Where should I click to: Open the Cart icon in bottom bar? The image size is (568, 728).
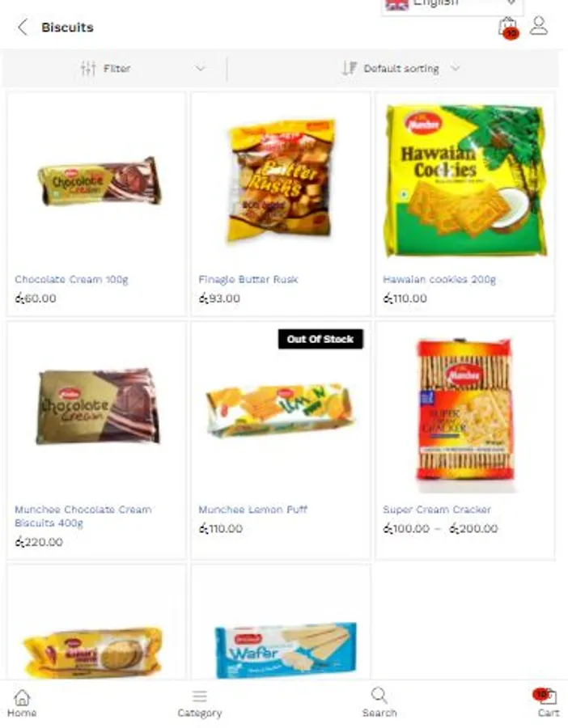[545, 696]
